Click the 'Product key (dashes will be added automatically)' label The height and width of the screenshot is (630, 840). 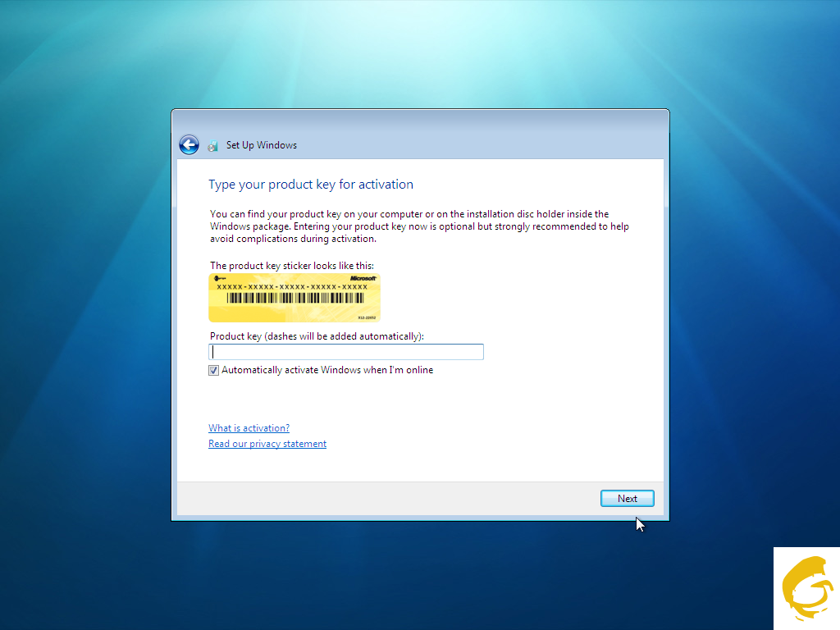pyautogui.click(x=317, y=336)
